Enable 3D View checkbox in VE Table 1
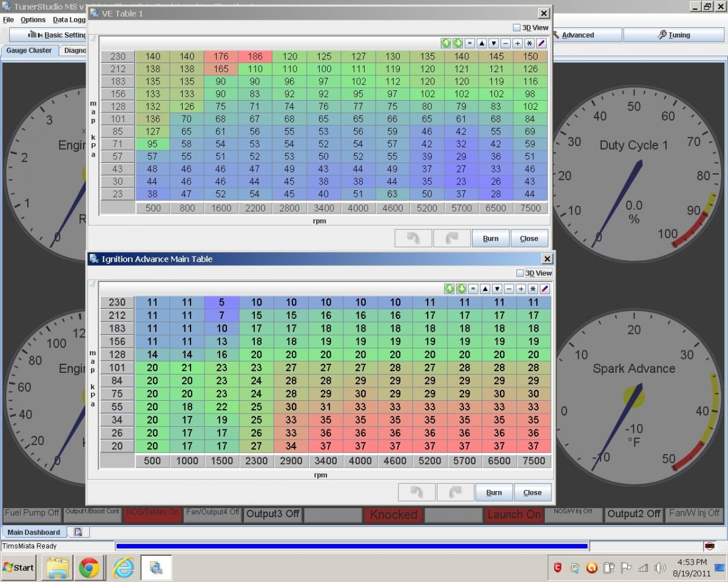This screenshot has height=582, width=728. (x=517, y=28)
